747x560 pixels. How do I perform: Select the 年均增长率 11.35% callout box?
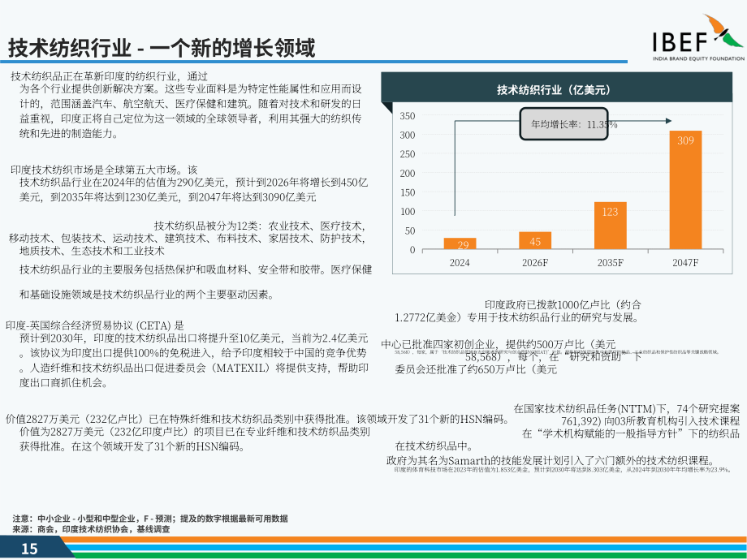tap(563, 124)
